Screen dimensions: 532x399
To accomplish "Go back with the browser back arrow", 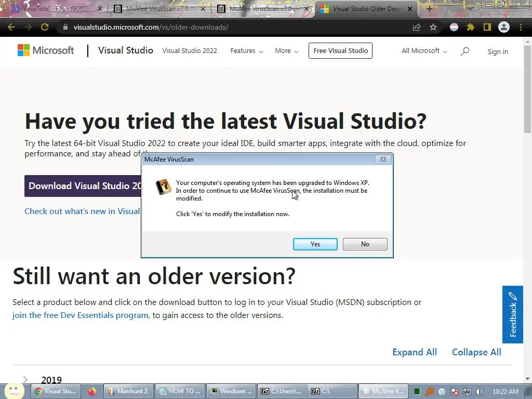I will coord(11,27).
